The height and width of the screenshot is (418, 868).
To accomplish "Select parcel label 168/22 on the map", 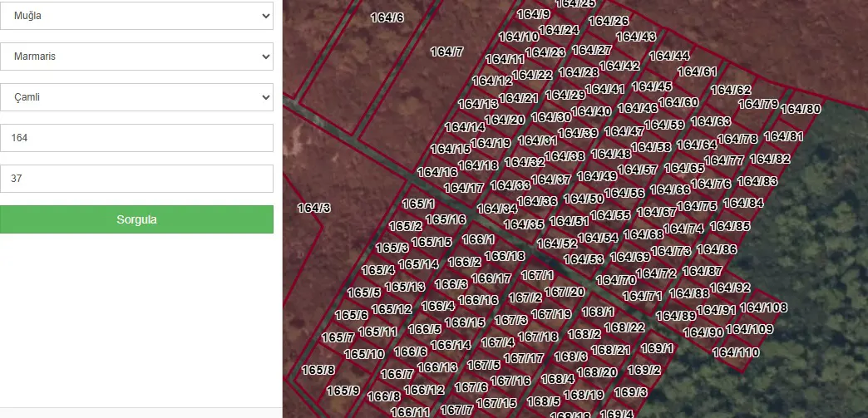I will click(x=624, y=327).
